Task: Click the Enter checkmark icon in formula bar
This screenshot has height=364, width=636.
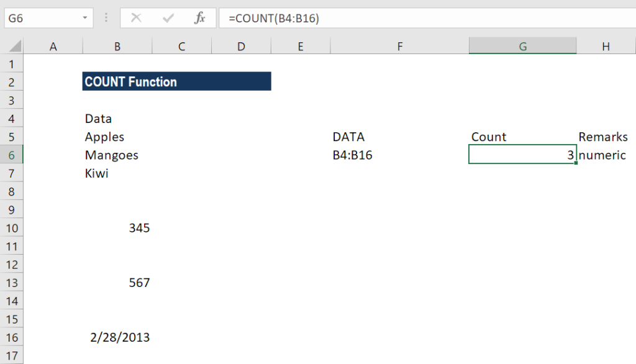Action: (x=168, y=18)
